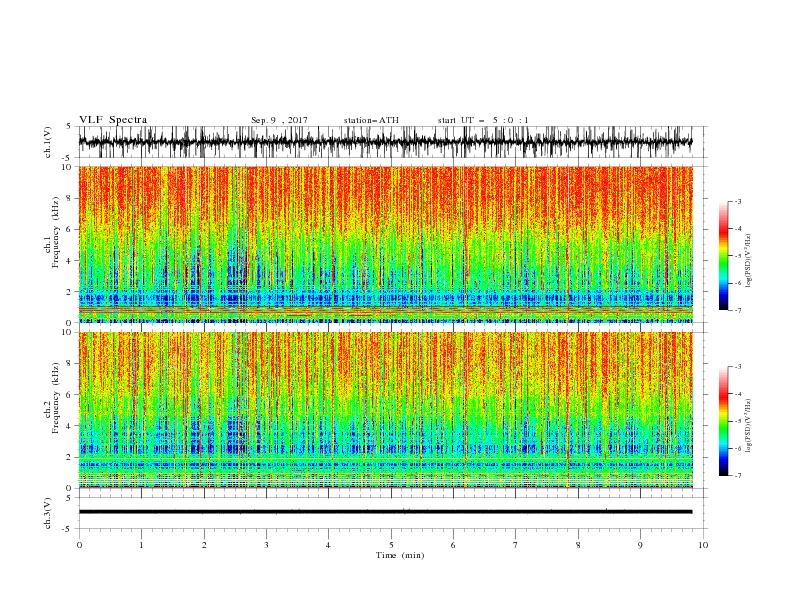Click time axis tick label "2"
This screenshot has width=792, height=612.
point(204,545)
